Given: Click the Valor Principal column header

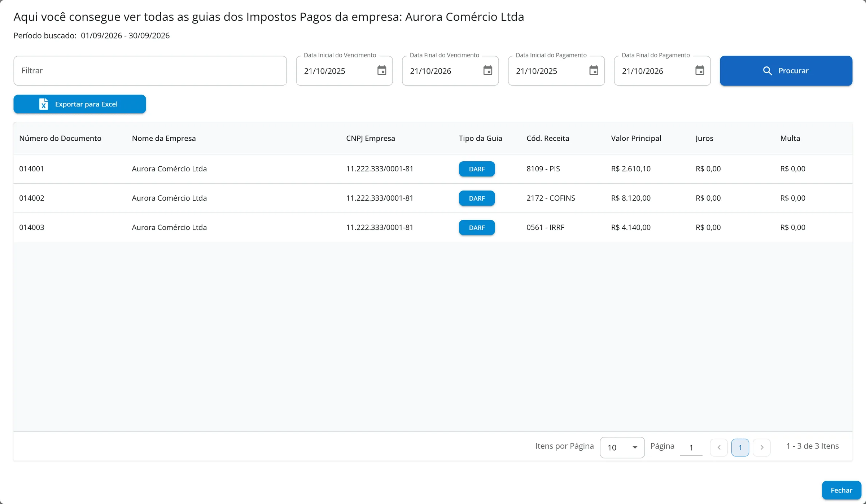Looking at the screenshot, I should click(636, 139).
